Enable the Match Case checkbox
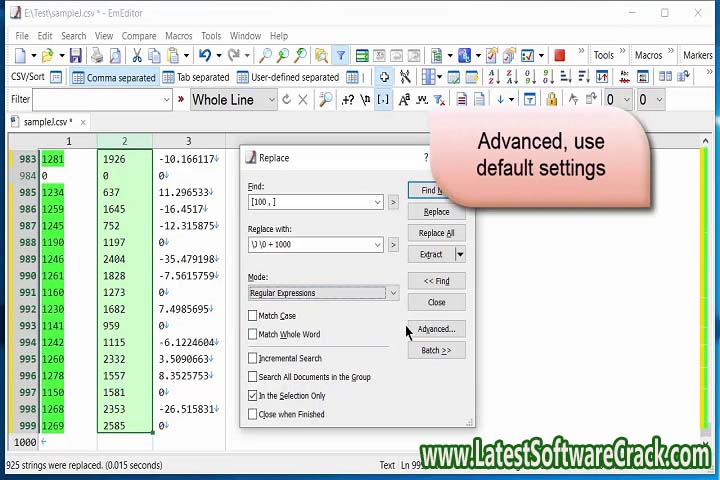The height and width of the screenshot is (480, 720). click(253, 316)
